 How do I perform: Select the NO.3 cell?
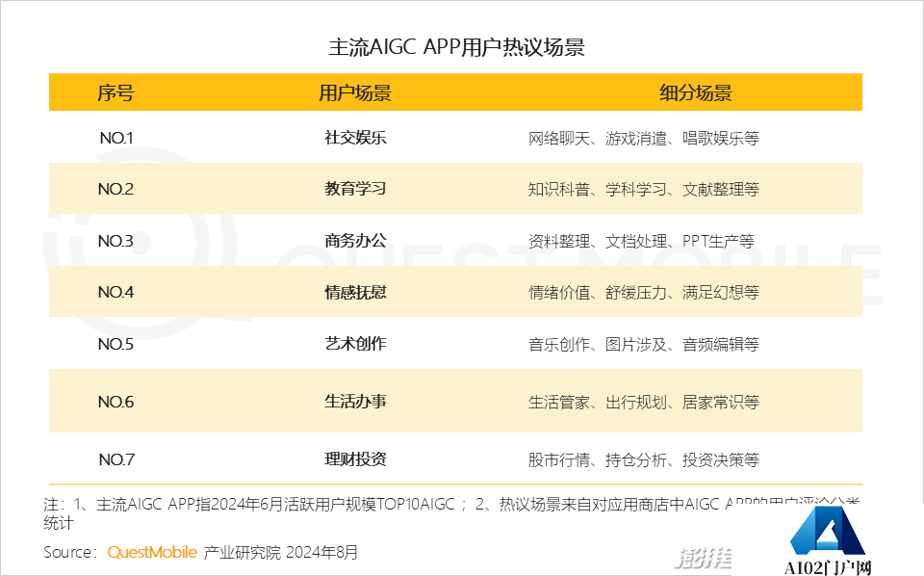click(115, 241)
